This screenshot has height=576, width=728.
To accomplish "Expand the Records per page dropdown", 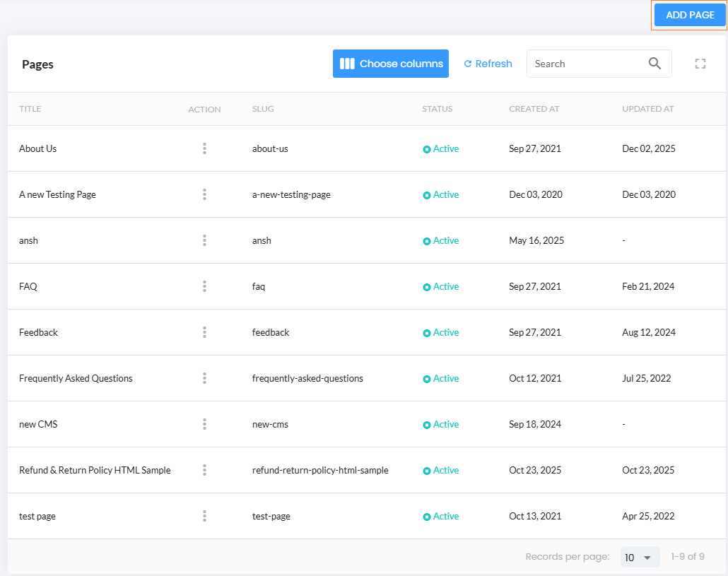I will pos(640,557).
